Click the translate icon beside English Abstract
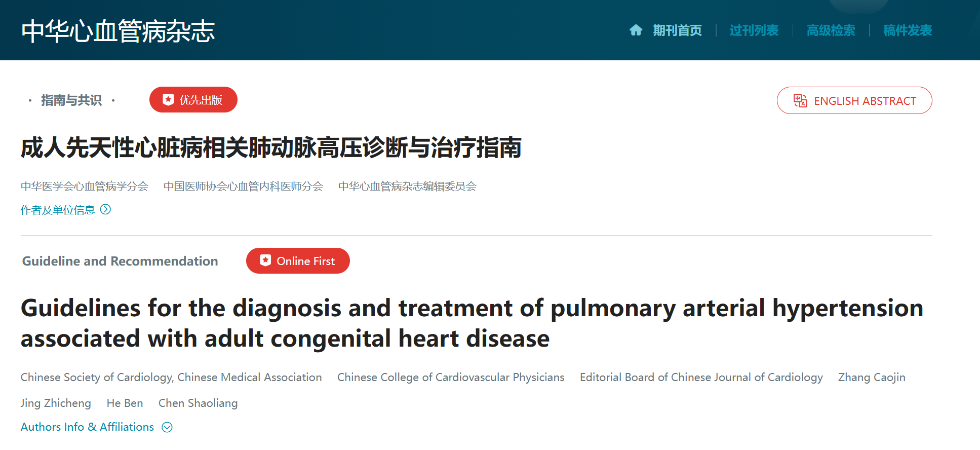The height and width of the screenshot is (450, 980). coord(800,101)
